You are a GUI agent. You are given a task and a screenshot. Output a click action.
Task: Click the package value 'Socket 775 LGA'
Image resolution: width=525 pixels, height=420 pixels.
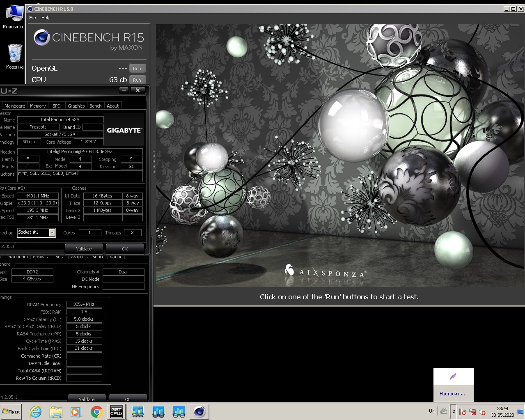point(60,134)
